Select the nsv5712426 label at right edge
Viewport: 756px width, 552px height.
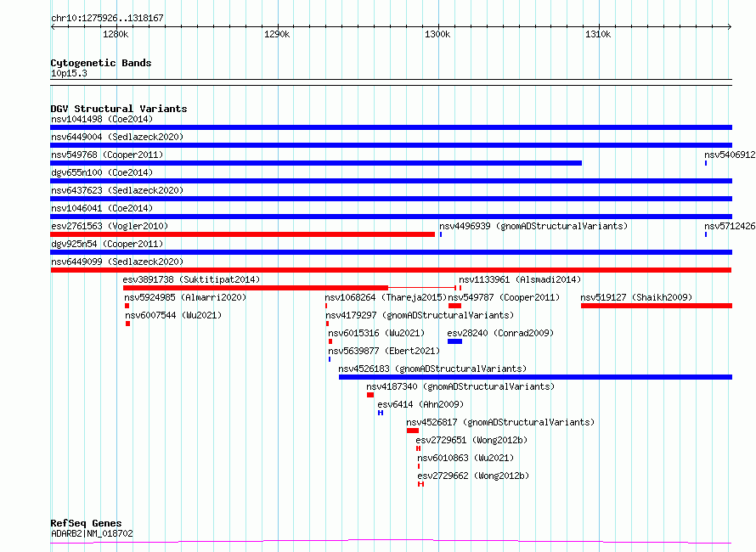[x=730, y=226]
